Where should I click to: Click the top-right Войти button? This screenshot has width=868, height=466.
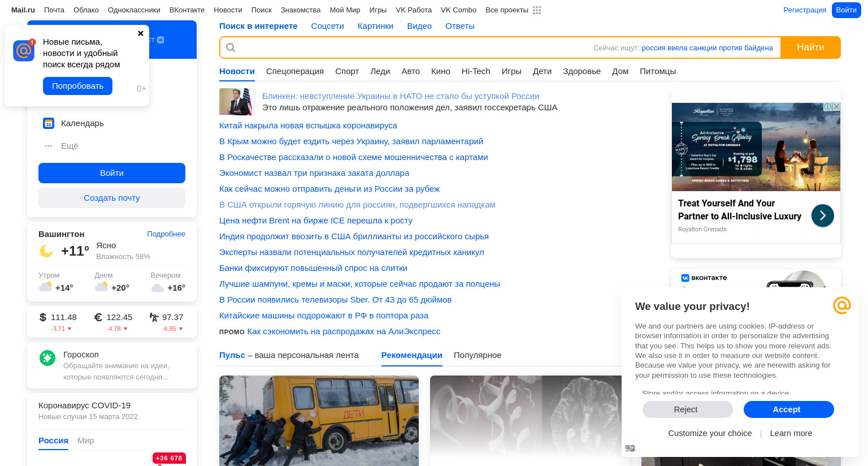point(846,10)
